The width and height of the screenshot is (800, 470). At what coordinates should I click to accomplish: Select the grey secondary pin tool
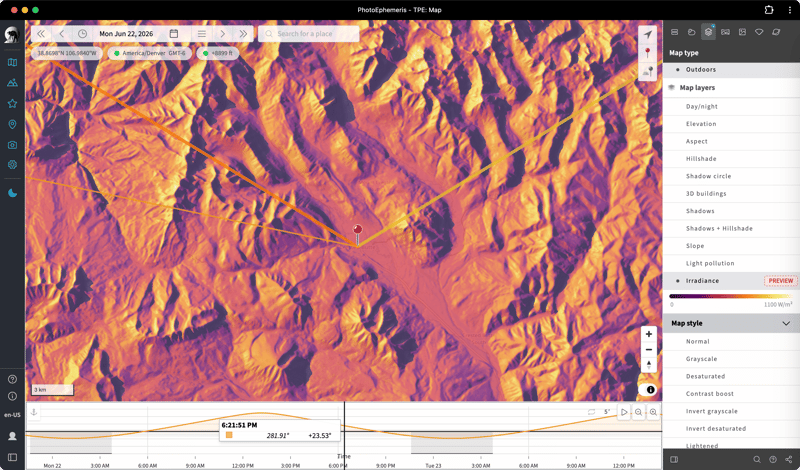click(x=647, y=72)
